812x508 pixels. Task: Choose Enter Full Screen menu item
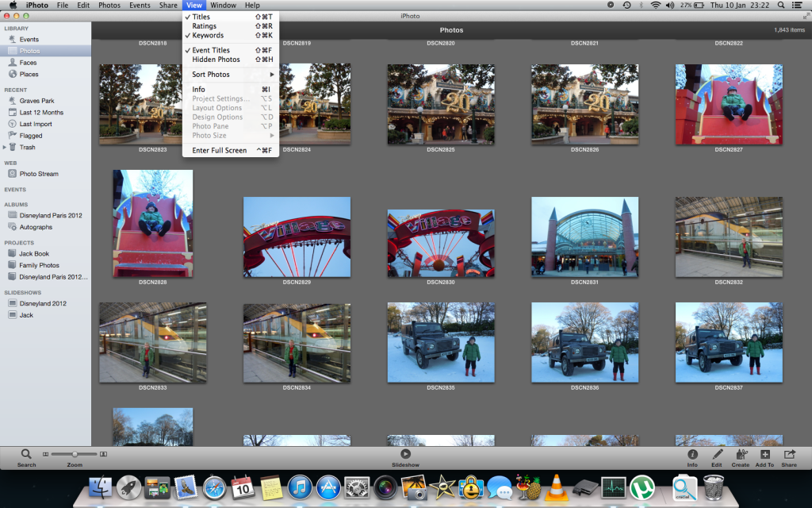pyautogui.click(x=219, y=150)
